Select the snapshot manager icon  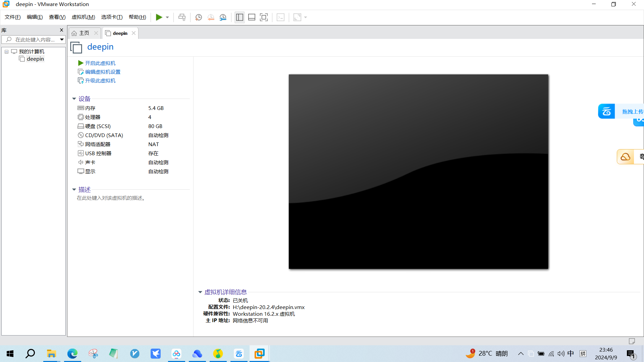point(223,17)
